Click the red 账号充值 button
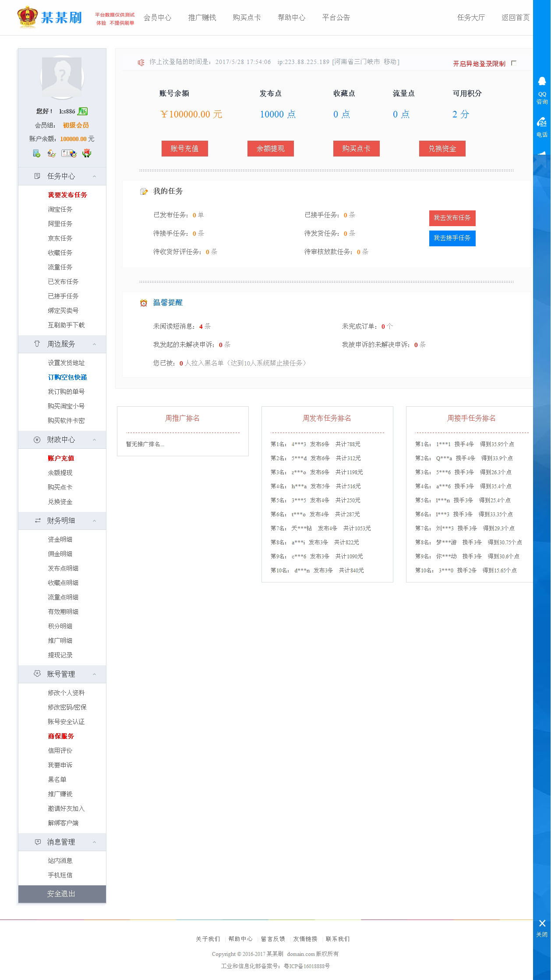The image size is (551, 980). pyautogui.click(x=185, y=149)
